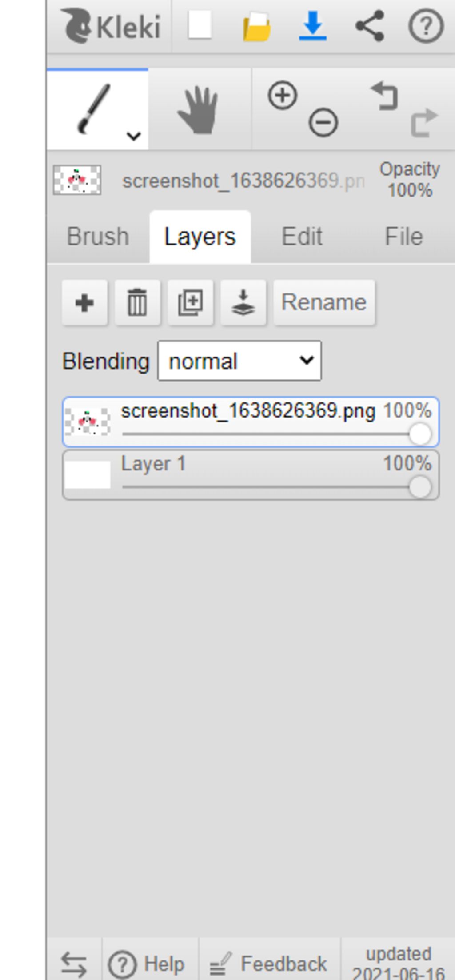Add a new layer with plus button
The width and height of the screenshot is (455, 980).
click(84, 303)
